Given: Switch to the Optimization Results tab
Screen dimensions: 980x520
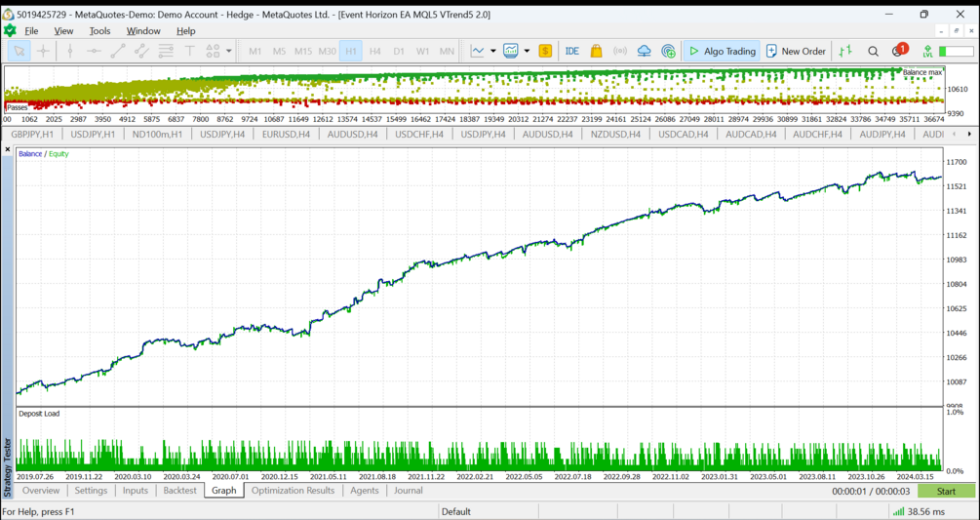Looking at the screenshot, I should coord(294,491).
